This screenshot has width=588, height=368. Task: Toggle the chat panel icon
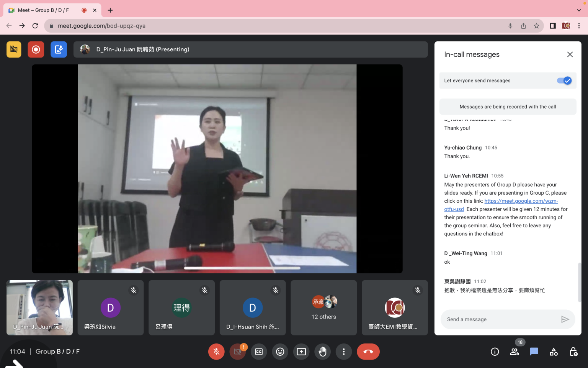[534, 352]
